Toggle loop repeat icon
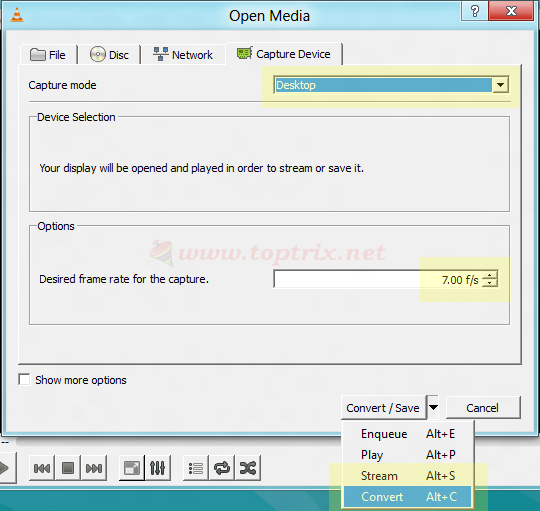This screenshot has width=540, height=511. click(222, 468)
